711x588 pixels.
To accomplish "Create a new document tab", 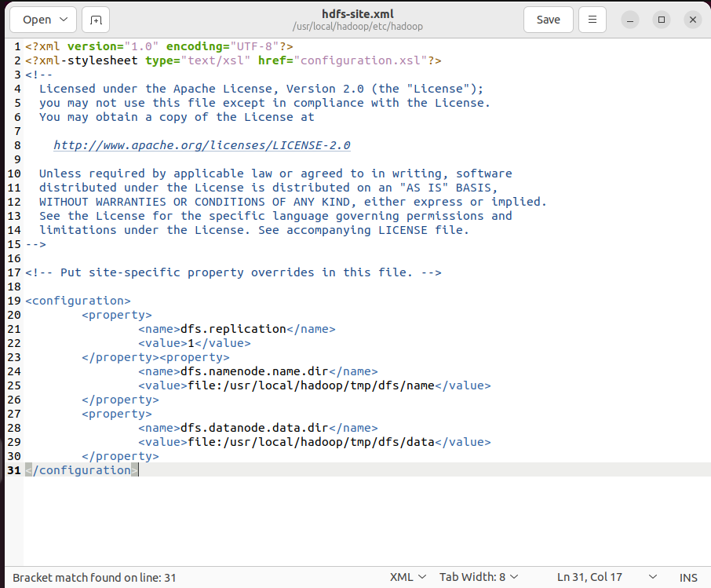I will click(x=96, y=20).
